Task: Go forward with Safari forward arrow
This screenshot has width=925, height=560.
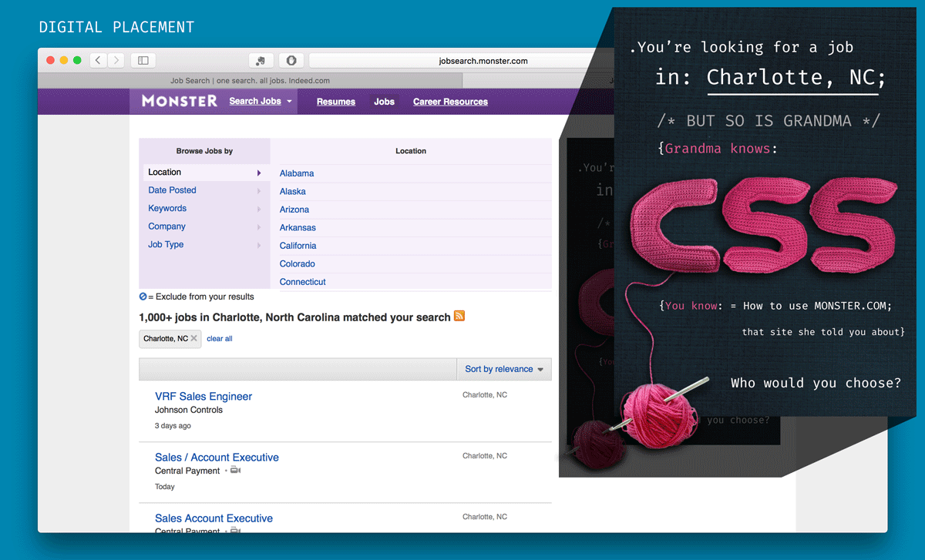Action: coord(116,60)
